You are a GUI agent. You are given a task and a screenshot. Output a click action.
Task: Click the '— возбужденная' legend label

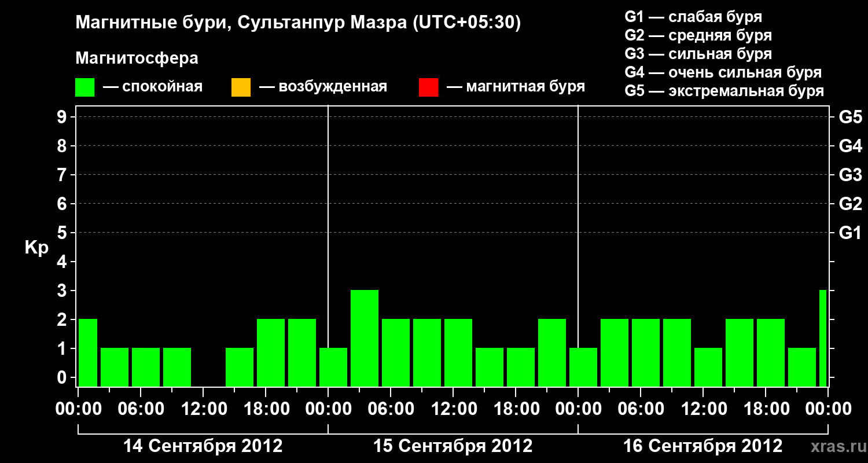coord(323,87)
